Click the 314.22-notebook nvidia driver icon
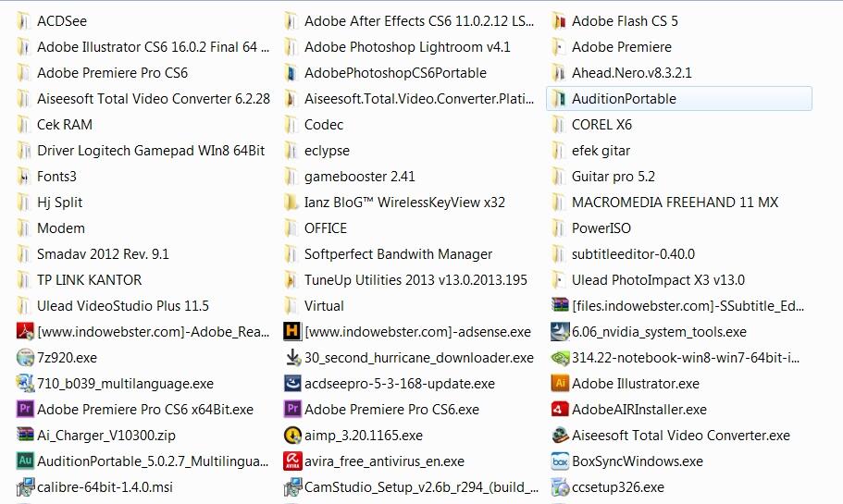Image resolution: width=843 pixels, height=504 pixels. pos(560,357)
